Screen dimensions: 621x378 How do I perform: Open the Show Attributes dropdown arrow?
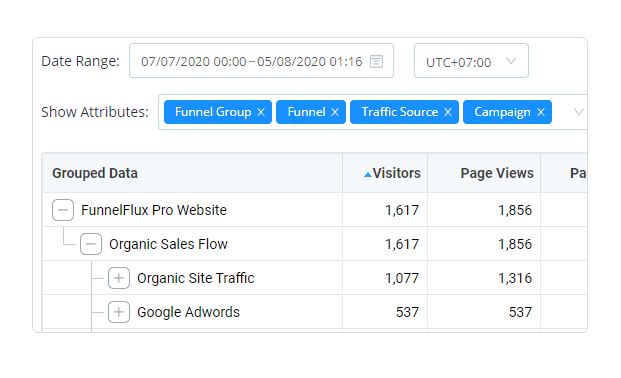(578, 112)
